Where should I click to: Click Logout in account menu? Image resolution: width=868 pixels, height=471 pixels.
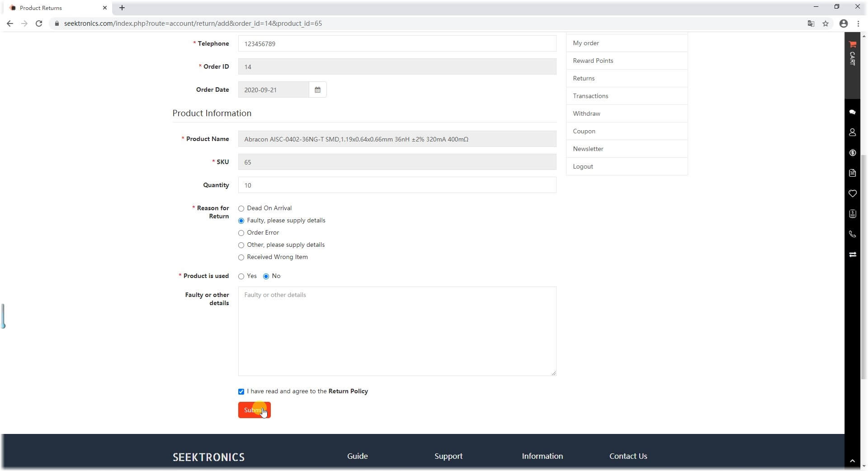[627, 166]
